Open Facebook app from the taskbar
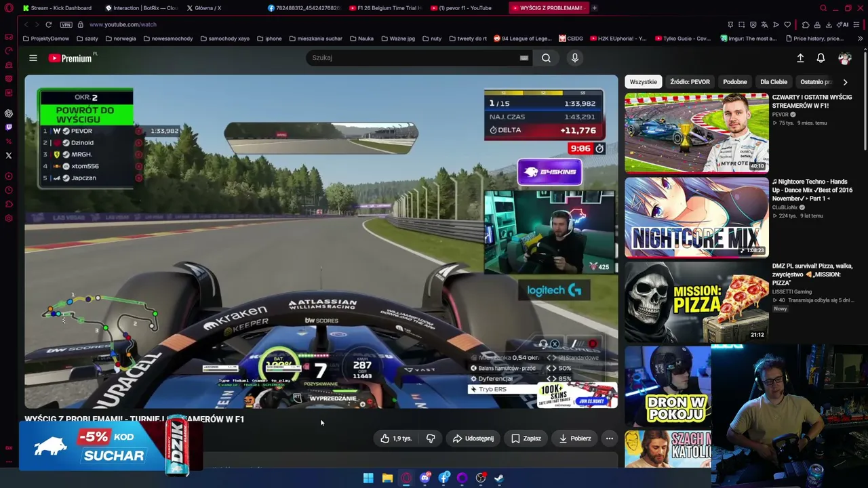Image resolution: width=868 pixels, height=488 pixels. [444, 478]
